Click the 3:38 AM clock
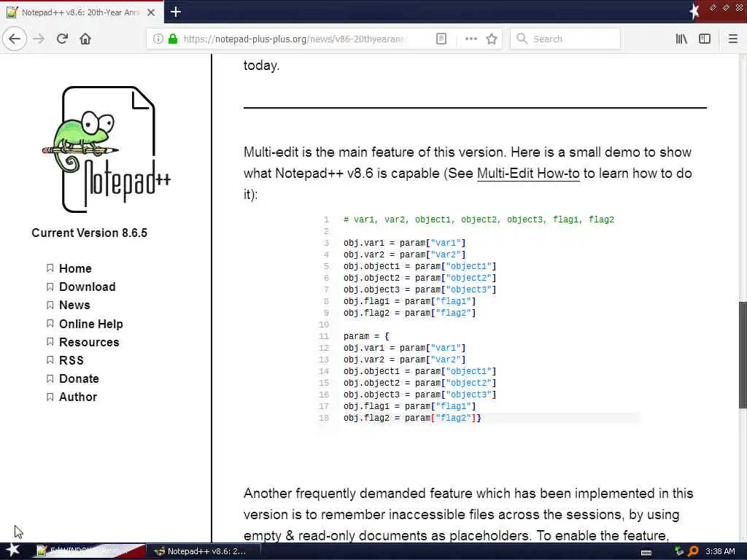Viewport: 747px width, 560px height. (x=720, y=551)
